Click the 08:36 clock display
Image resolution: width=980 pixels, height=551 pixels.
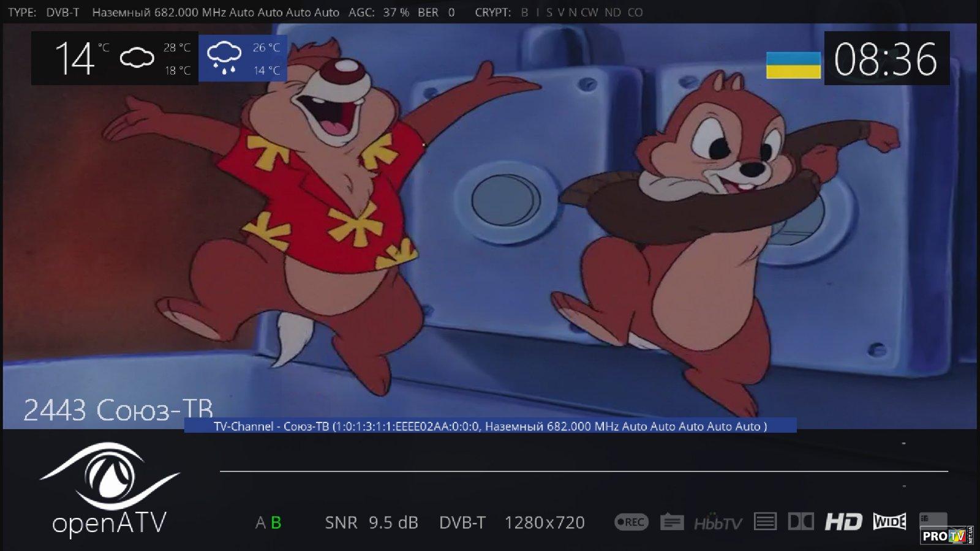click(x=886, y=59)
